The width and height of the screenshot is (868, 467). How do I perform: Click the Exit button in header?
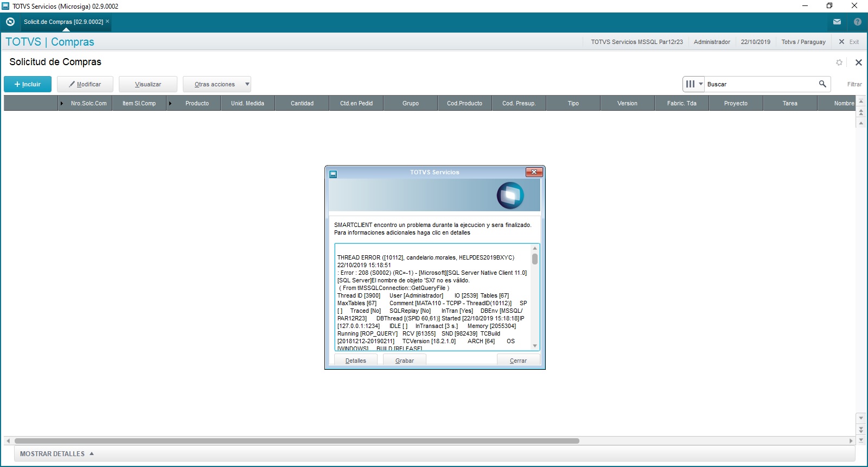(x=848, y=42)
